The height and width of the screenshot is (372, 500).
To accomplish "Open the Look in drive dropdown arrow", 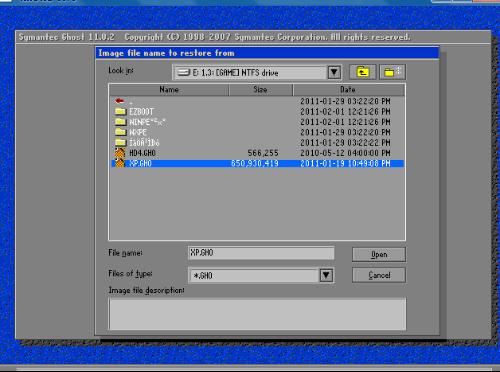I will (x=334, y=72).
